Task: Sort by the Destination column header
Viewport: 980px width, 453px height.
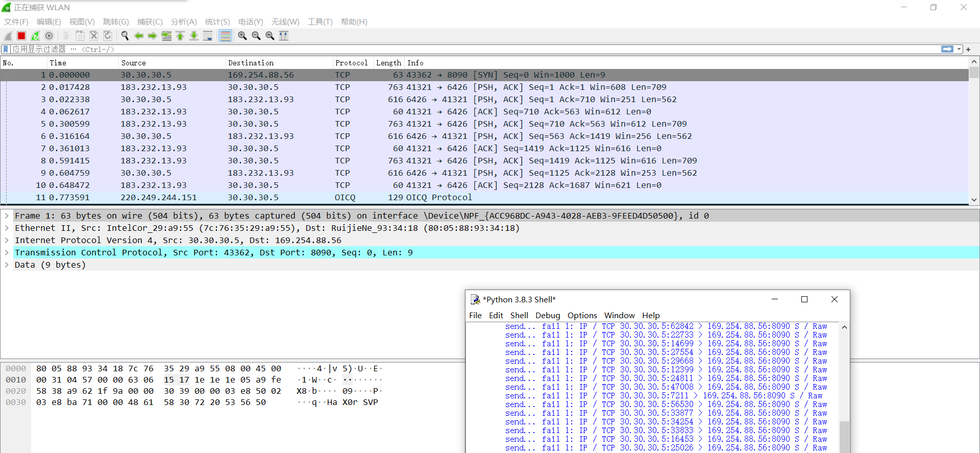Action: pos(279,63)
